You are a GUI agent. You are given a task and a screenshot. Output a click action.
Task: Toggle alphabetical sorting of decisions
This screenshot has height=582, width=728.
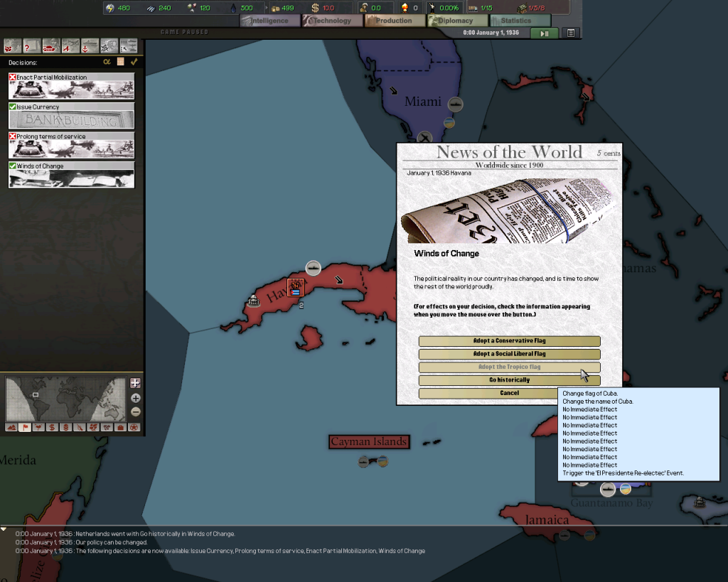pyautogui.click(x=107, y=62)
